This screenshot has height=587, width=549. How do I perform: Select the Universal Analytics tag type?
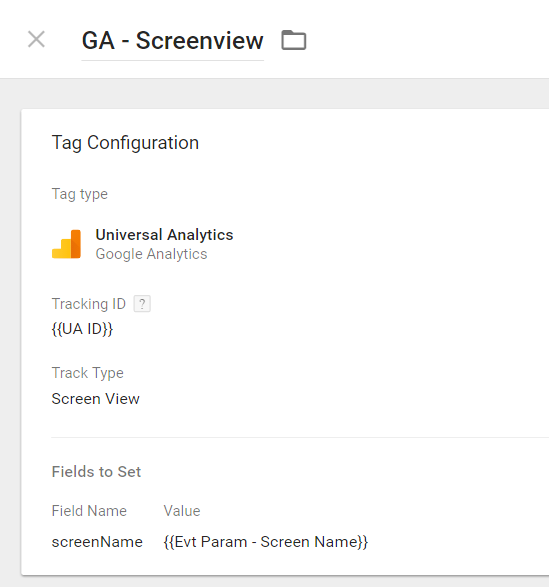pos(164,235)
